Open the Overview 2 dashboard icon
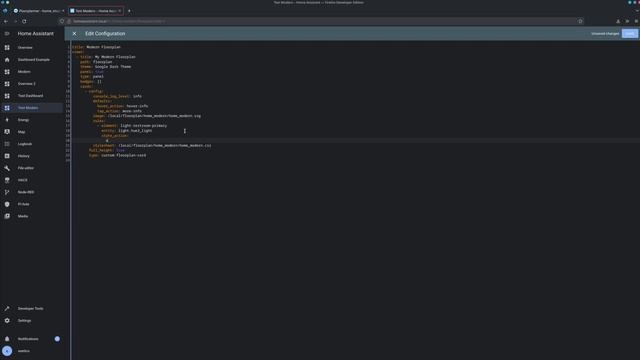The width and height of the screenshot is (640, 360). point(7,84)
